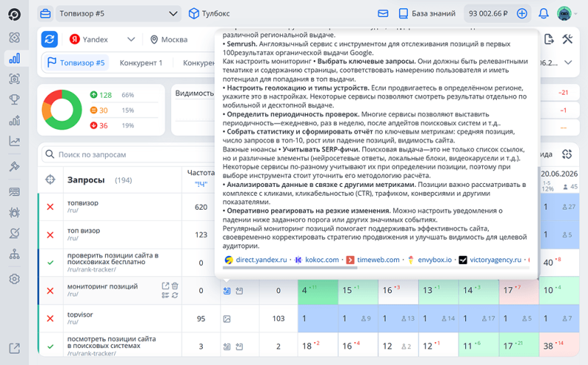
Task: Open мониторинг позиций page via external-link icon
Action: pos(165,286)
